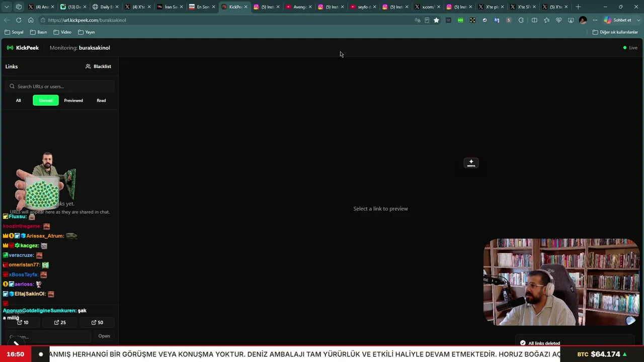The width and height of the screenshot is (644, 362).
Task: Toggle split screen view
Action: point(534,20)
